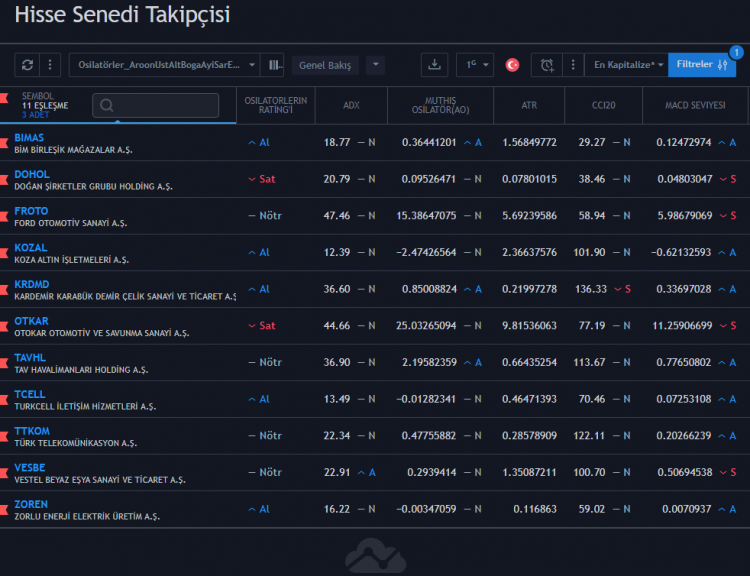This screenshot has width=750, height=576.
Task: Select the Genel Bakış tab
Action: (x=326, y=65)
